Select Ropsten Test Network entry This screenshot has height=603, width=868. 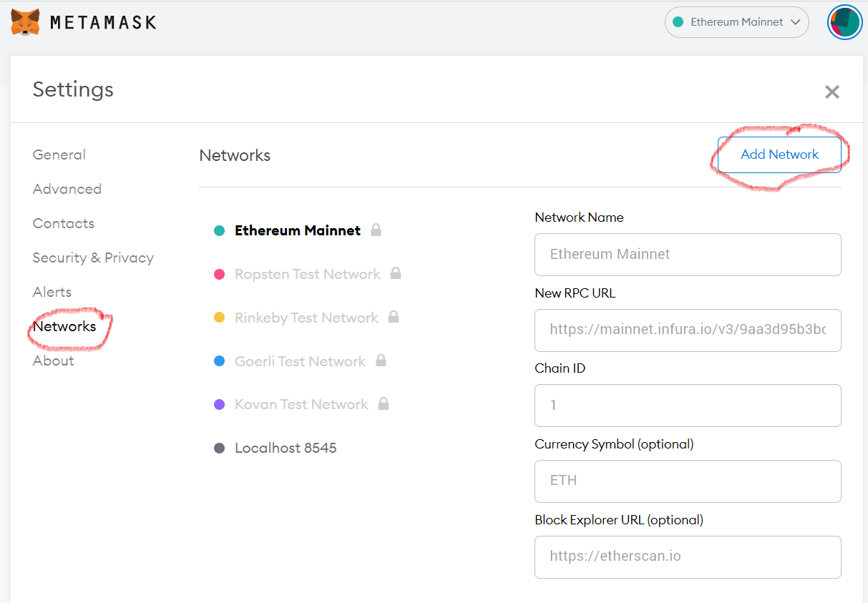click(308, 274)
